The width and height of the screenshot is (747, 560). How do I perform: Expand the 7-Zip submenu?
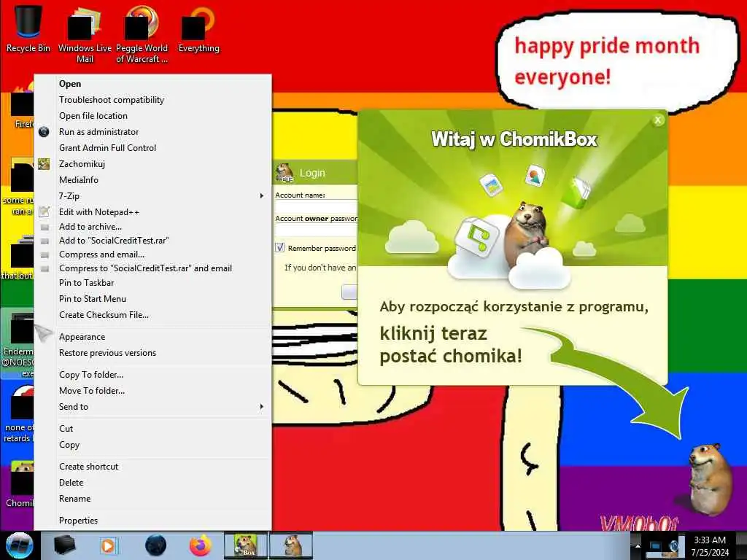tap(152, 196)
